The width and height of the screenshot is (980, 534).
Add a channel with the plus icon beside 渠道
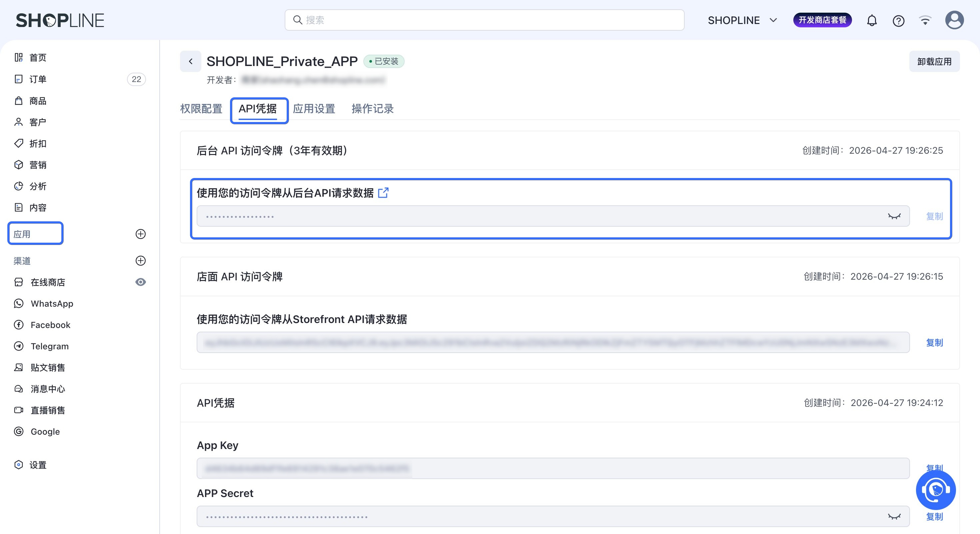click(x=140, y=261)
